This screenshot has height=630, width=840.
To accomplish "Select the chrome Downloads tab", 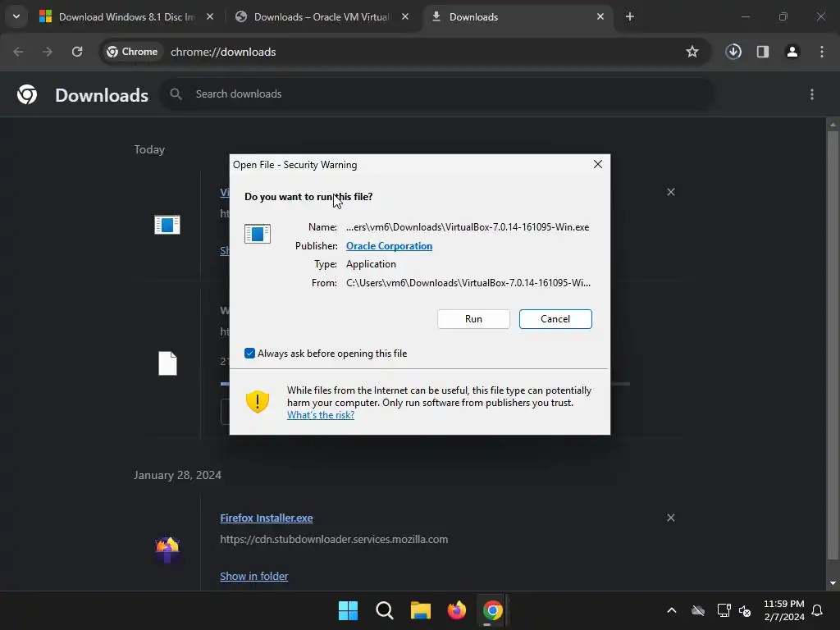I will click(x=518, y=16).
